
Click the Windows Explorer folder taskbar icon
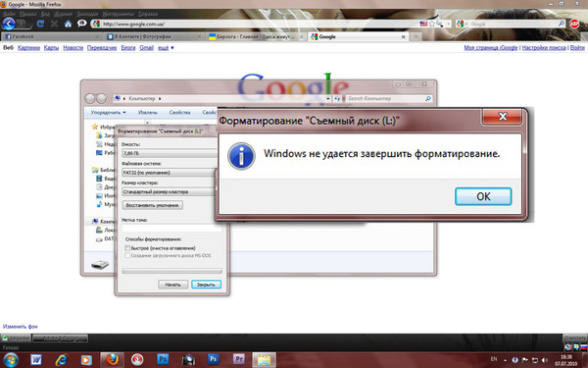tap(264, 360)
